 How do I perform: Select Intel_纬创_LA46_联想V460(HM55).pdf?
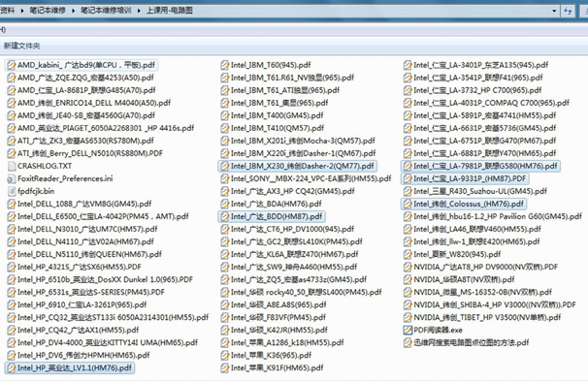pyautogui.click(x=477, y=229)
